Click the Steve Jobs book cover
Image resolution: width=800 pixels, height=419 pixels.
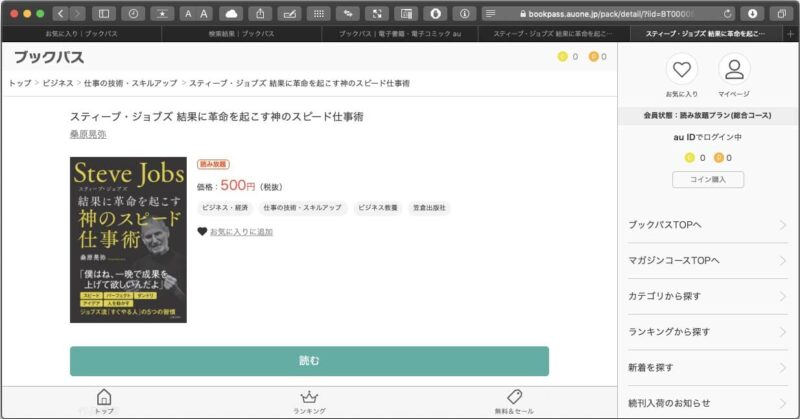128,240
